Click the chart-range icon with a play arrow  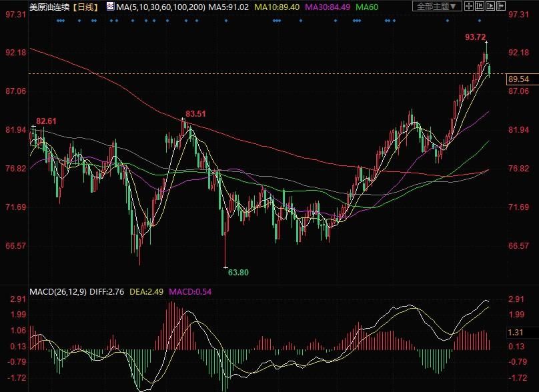tap(490, 6)
